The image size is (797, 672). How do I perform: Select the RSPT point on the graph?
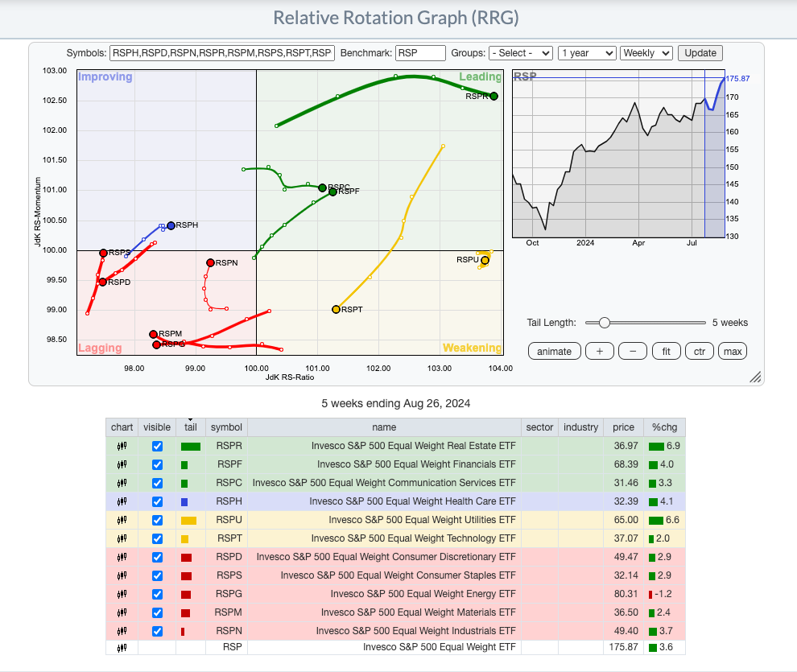(x=336, y=309)
